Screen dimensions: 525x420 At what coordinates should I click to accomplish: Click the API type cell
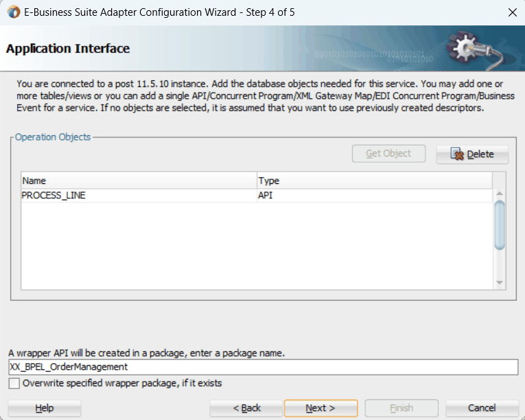(x=374, y=196)
